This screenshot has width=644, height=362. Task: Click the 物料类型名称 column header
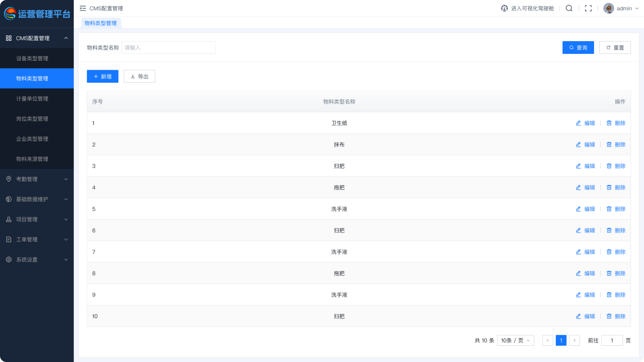(339, 102)
